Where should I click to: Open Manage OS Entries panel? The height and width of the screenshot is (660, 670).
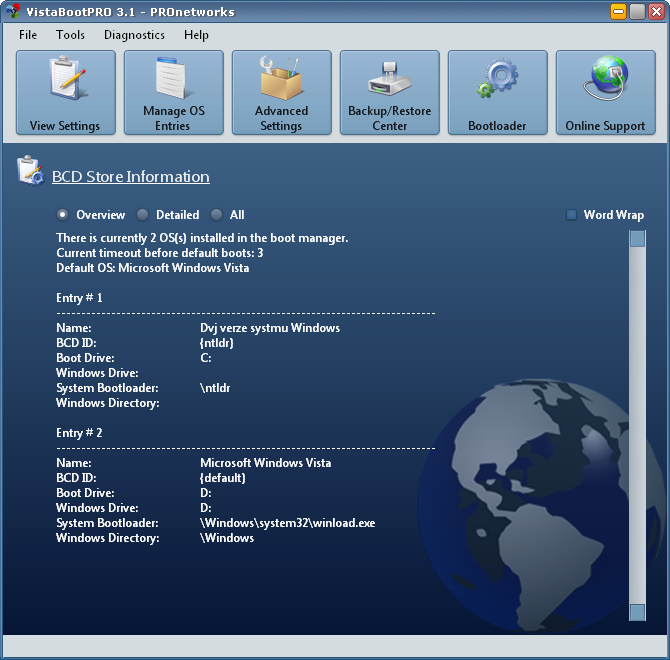174,92
